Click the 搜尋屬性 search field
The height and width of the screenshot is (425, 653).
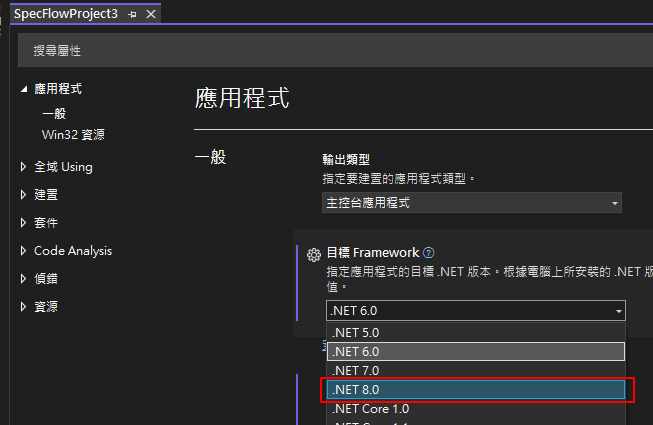tap(335, 51)
